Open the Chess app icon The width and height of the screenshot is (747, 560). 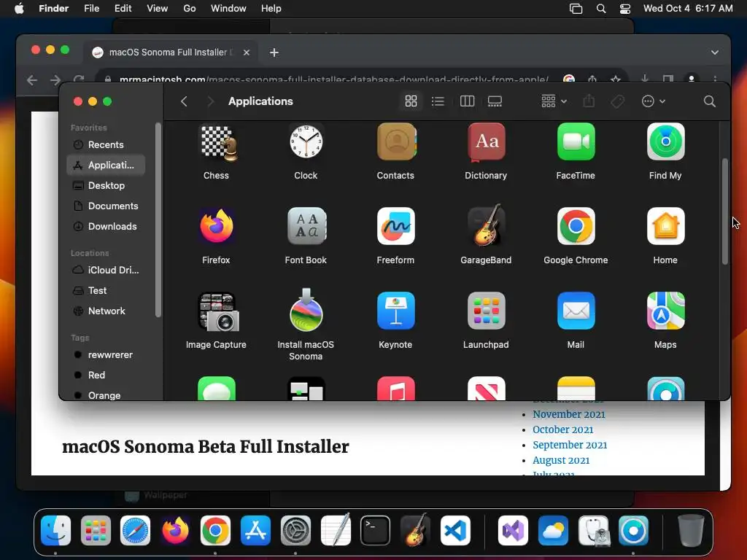pyautogui.click(x=216, y=142)
